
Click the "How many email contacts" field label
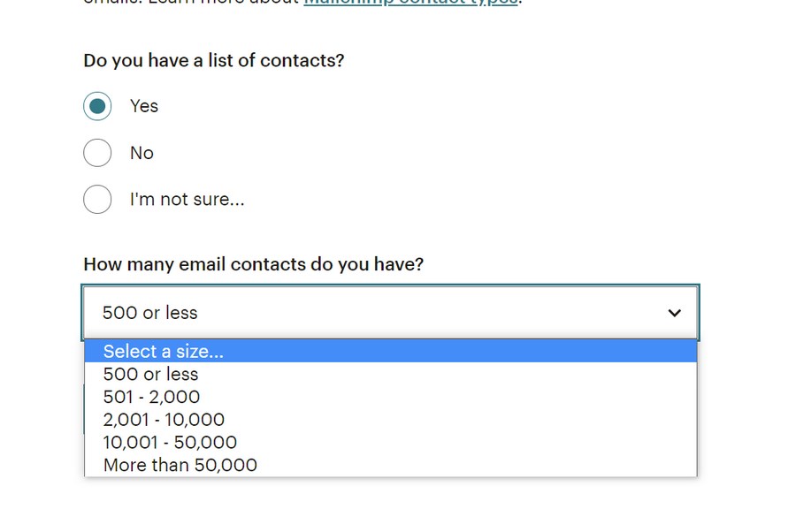253,264
